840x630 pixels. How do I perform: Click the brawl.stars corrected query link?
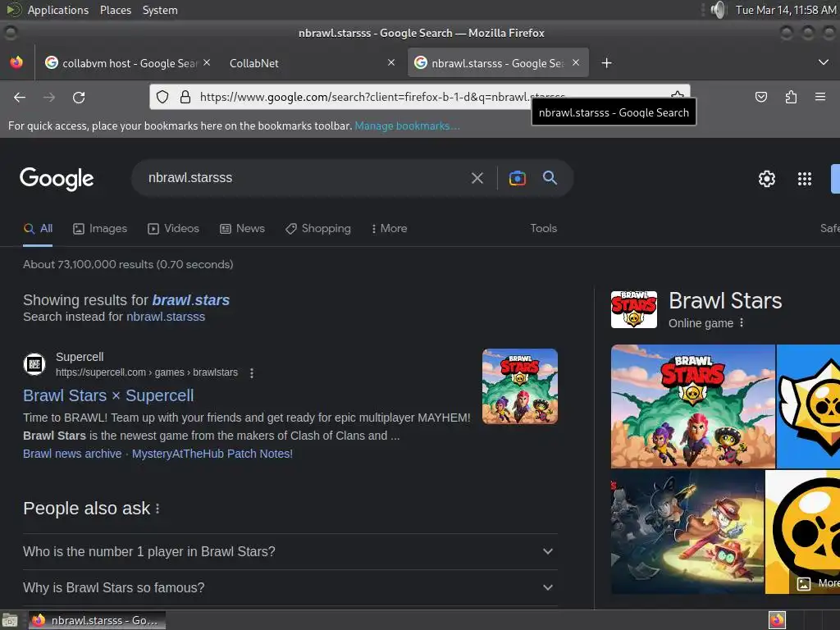tap(190, 300)
